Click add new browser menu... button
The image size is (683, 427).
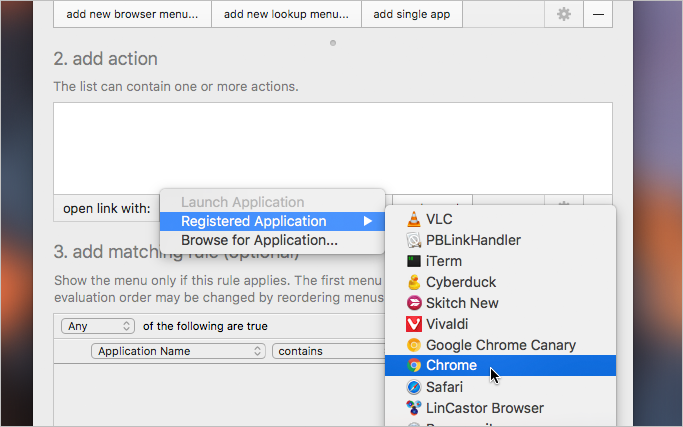pyautogui.click(x=132, y=14)
